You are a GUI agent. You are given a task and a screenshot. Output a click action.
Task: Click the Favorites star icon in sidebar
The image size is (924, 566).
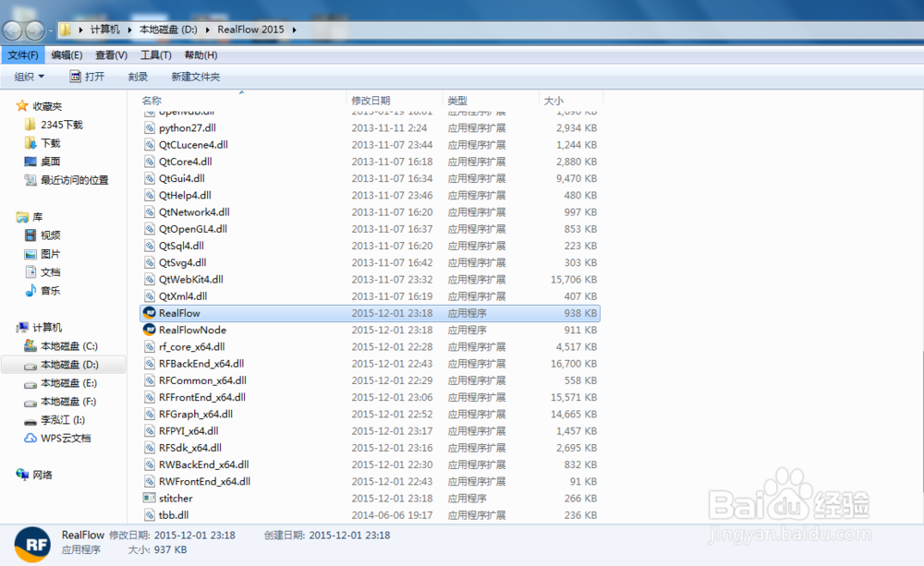point(22,106)
